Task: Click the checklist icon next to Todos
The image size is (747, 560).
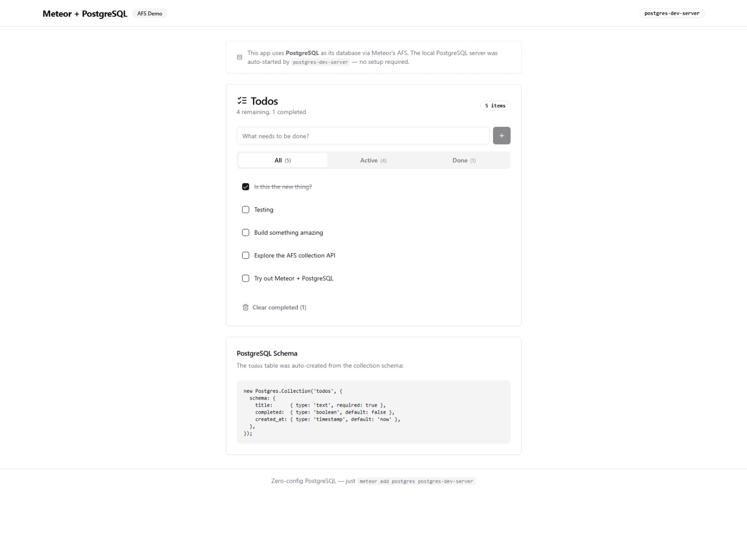Action: pos(242,101)
